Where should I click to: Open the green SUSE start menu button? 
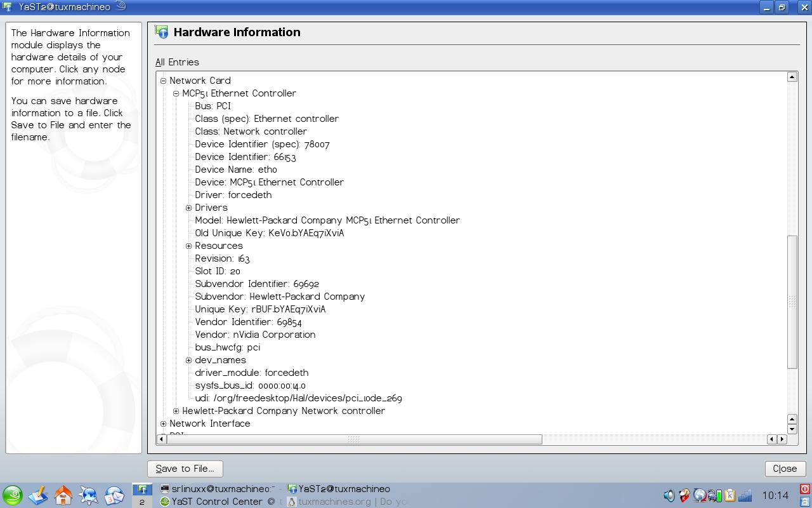12,495
